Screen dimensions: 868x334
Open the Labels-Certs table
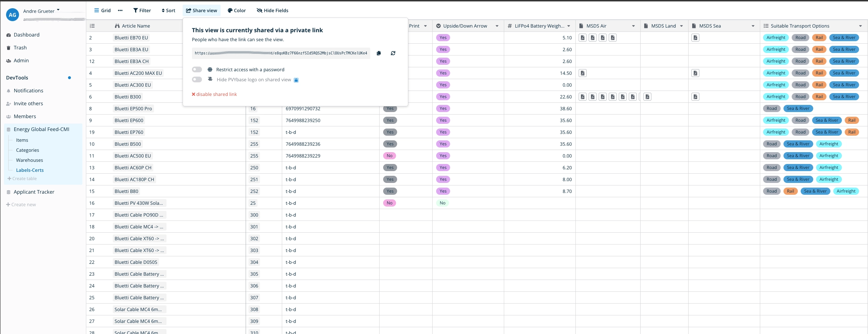click(30, 170)
